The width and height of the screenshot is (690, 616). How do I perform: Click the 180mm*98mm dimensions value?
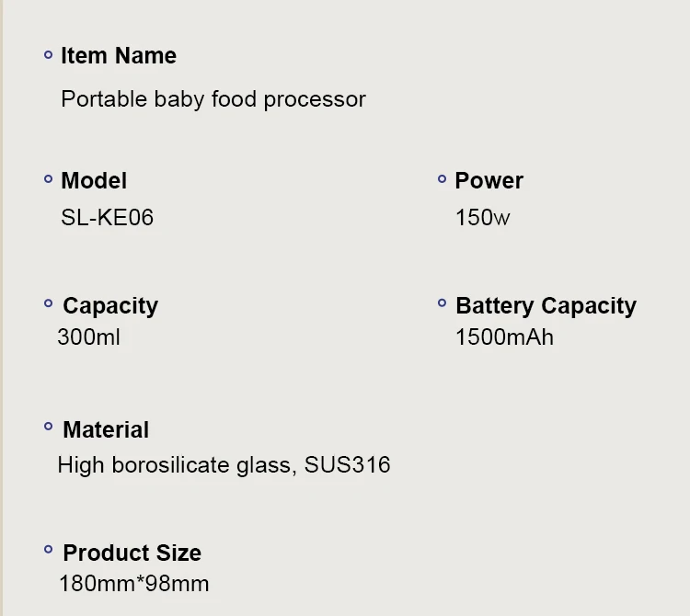134,584
